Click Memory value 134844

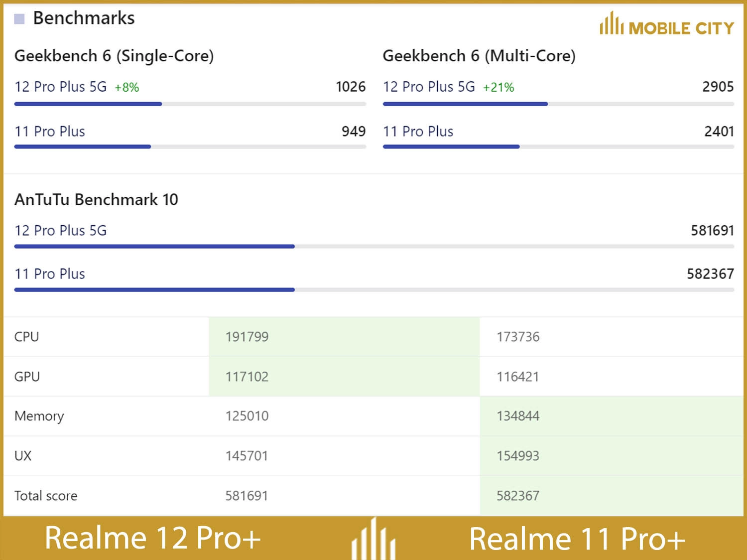pyautogui.click(x=518, y=416)
